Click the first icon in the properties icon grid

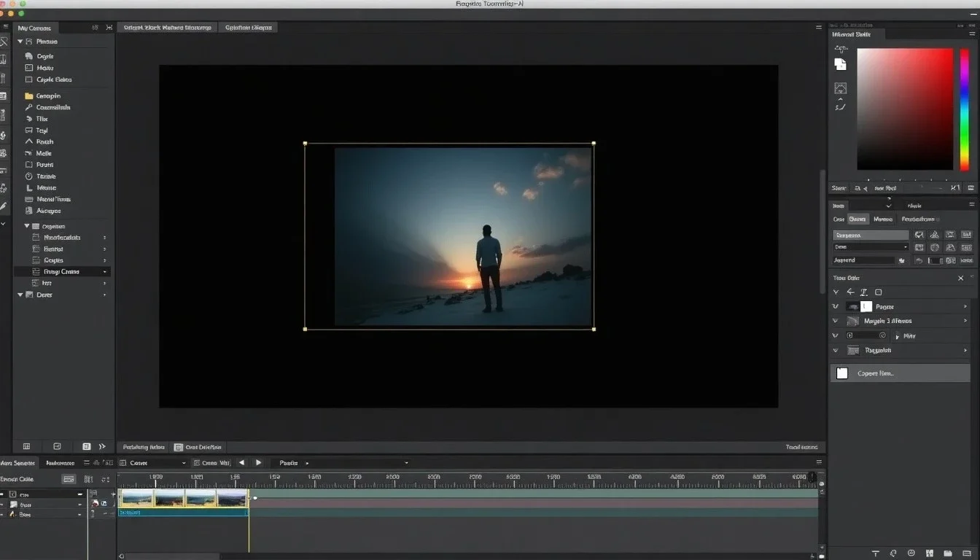[x=919, y=235]
